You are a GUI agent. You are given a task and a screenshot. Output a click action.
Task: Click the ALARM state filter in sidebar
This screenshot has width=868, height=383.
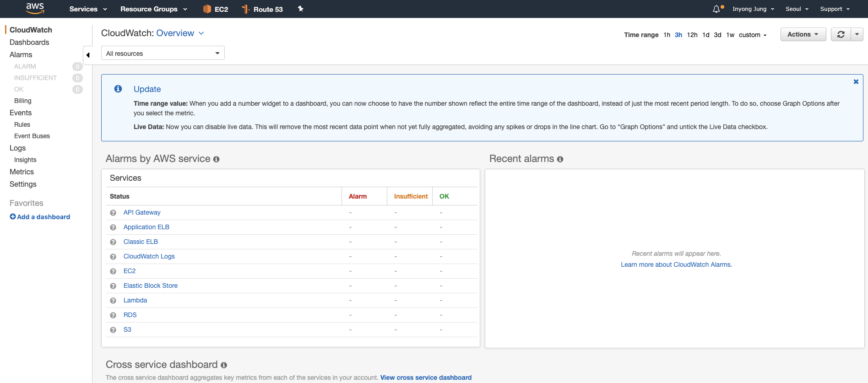point(25,66)
